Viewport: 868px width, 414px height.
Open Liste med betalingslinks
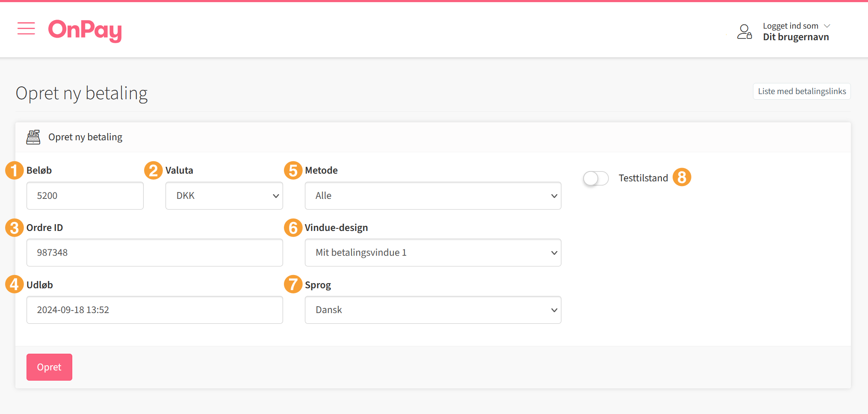pos(802,91)
